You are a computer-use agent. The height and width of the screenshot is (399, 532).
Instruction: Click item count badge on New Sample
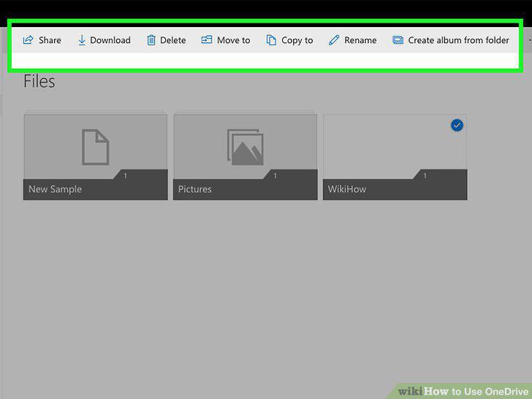(125, 175)
